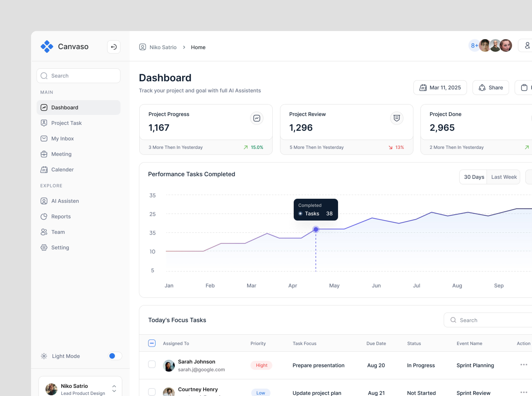The image size is (532, 396).
Task: Click the Share button
Action: point(490,88)
